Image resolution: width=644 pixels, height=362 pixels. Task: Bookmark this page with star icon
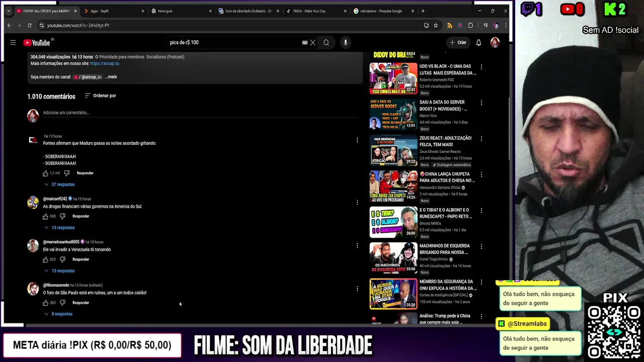pyautogui.click(x=436, y=25)
